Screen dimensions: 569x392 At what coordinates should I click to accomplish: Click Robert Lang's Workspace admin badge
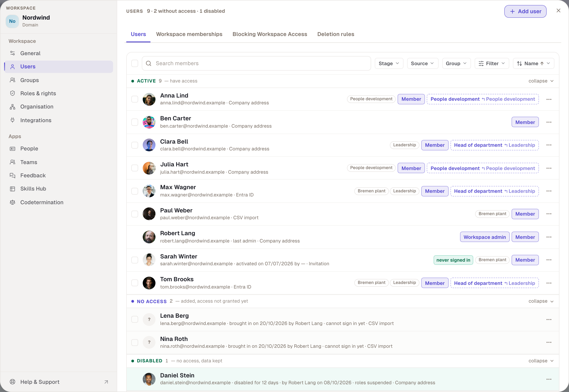484,237
